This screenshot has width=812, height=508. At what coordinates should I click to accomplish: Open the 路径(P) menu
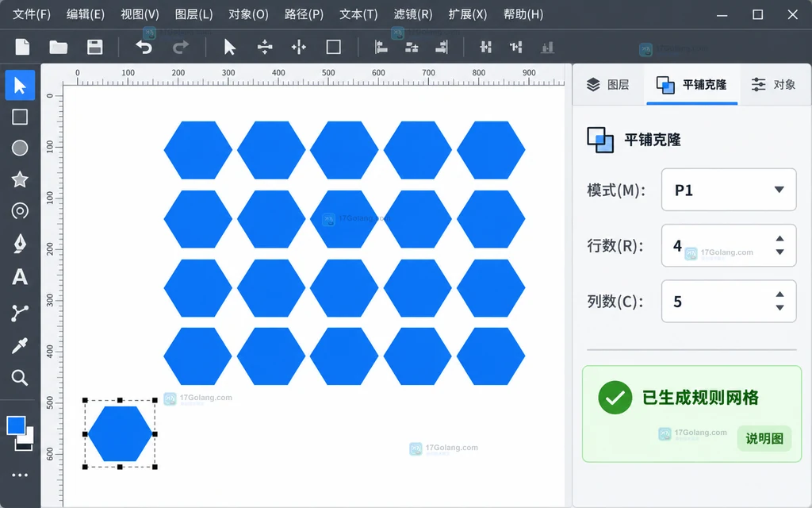pyautogui.click(x=304, y=14)
